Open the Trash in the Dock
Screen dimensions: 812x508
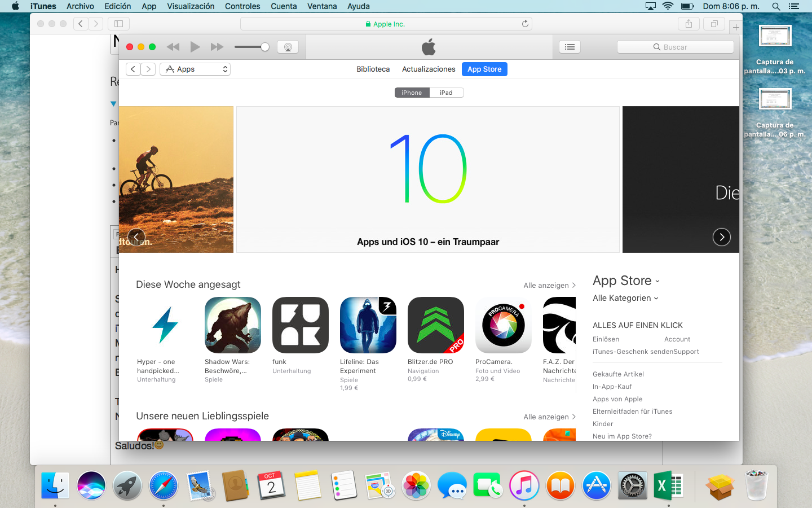coord(757,485)
